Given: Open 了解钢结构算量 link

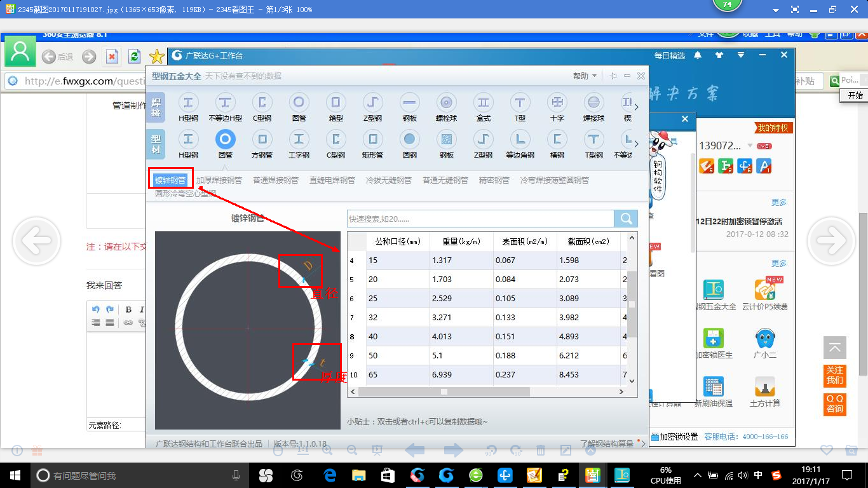Looking at the screenshot, I should coord(607,444).
